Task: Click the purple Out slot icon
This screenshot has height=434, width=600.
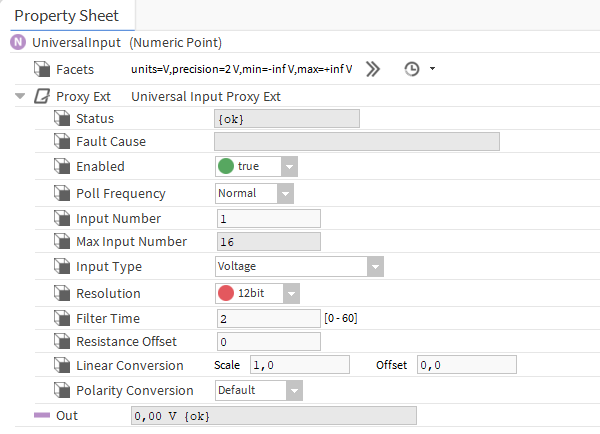Action: tap(41, 415)
